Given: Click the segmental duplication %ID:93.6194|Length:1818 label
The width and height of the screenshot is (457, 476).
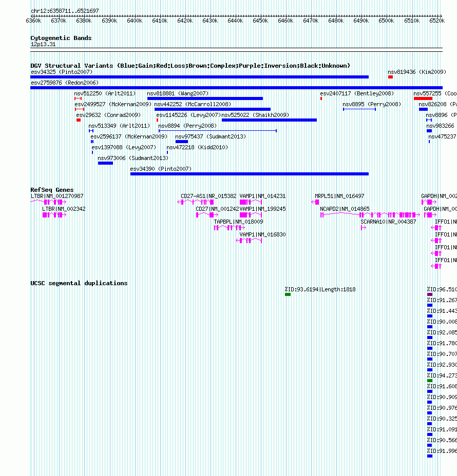Looking at the screenshot, I should click(x=320, y=289).
